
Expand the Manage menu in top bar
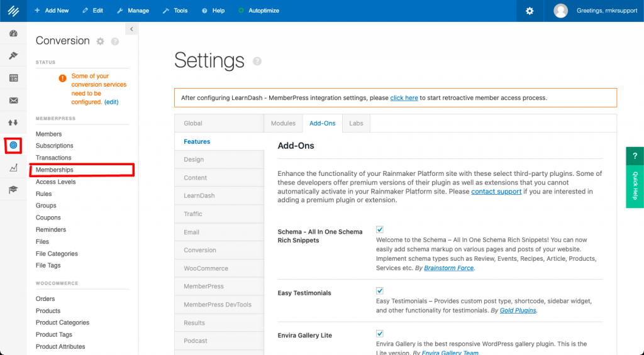point(133,11)
